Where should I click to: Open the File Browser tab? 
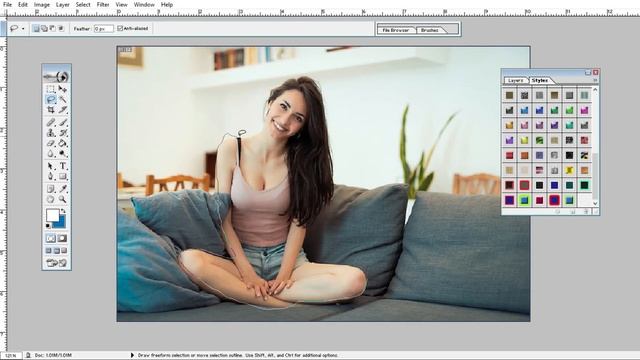pyautogui.click(x=396, y=30)
